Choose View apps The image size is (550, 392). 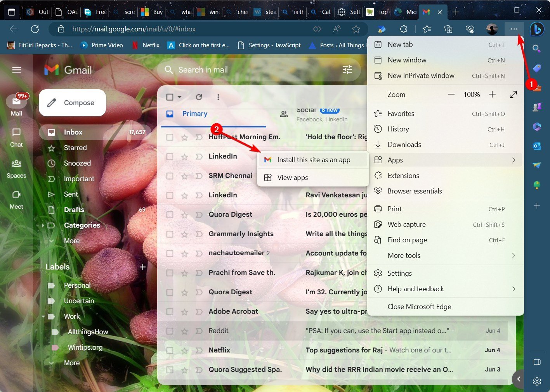pos(313,178)
